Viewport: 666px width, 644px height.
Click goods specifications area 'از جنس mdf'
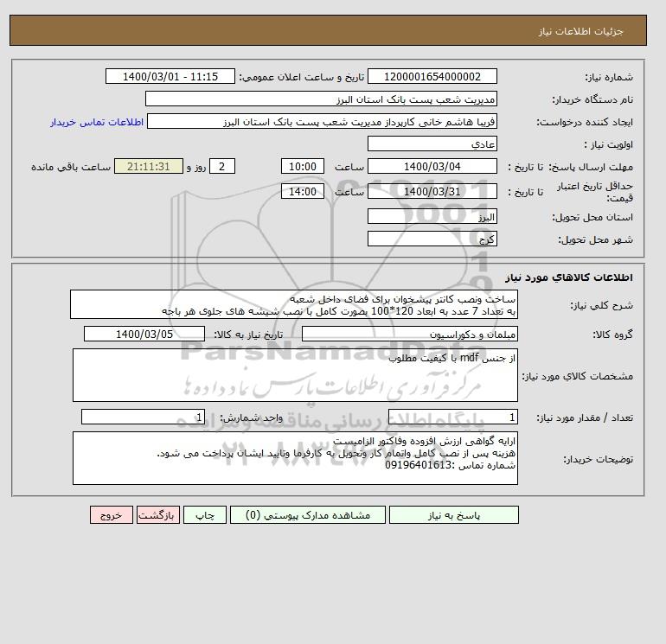(295, 375)
